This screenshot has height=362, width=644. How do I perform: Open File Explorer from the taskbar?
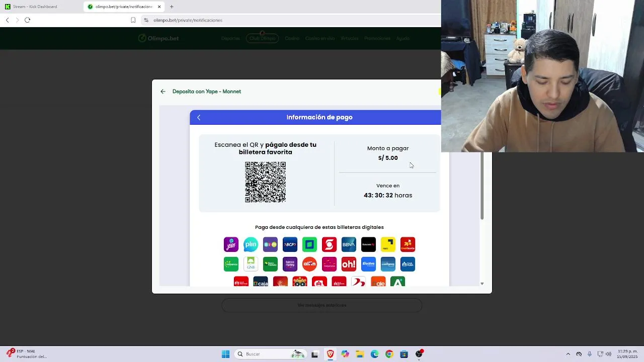[x=360, y=354]
